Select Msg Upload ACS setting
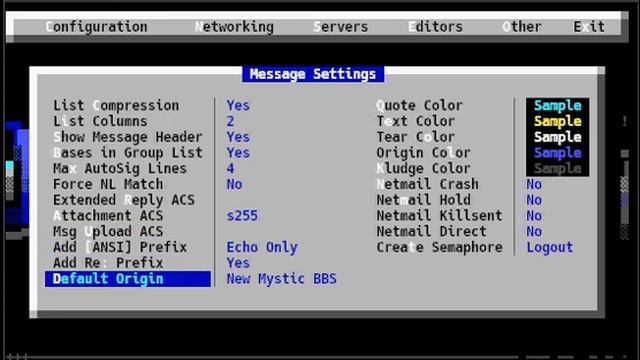 pyautogui.click(x=108, y=231)
